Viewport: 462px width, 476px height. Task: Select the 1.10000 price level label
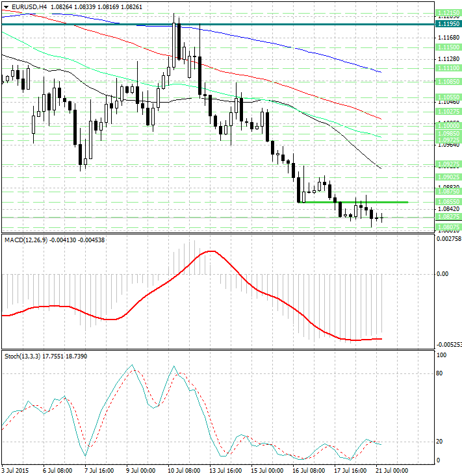click(x=448, y=125)
